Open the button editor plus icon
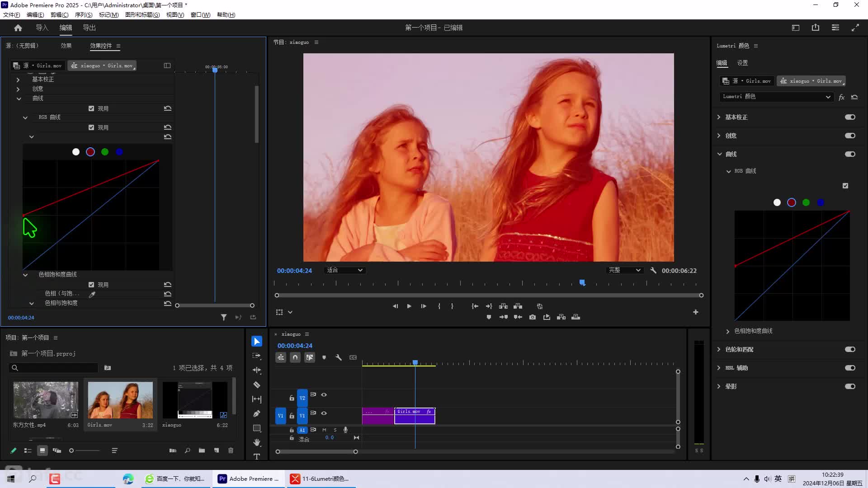 tap(696, 312)
